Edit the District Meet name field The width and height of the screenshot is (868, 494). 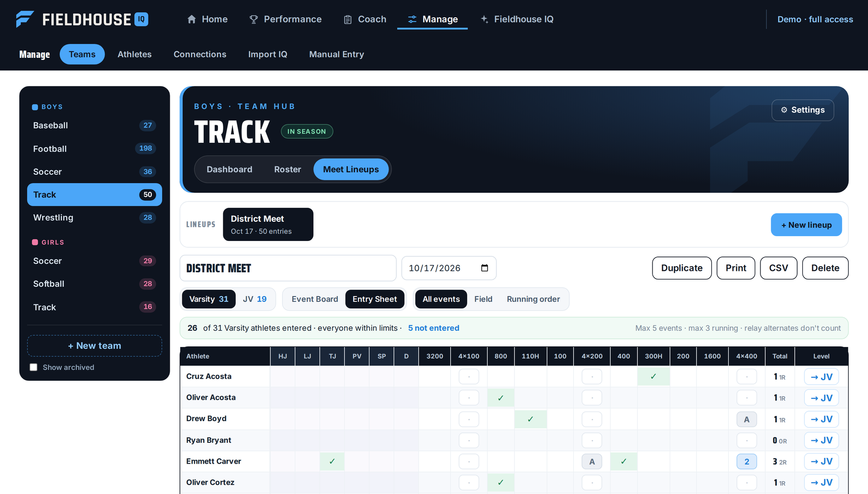(288, 268)
